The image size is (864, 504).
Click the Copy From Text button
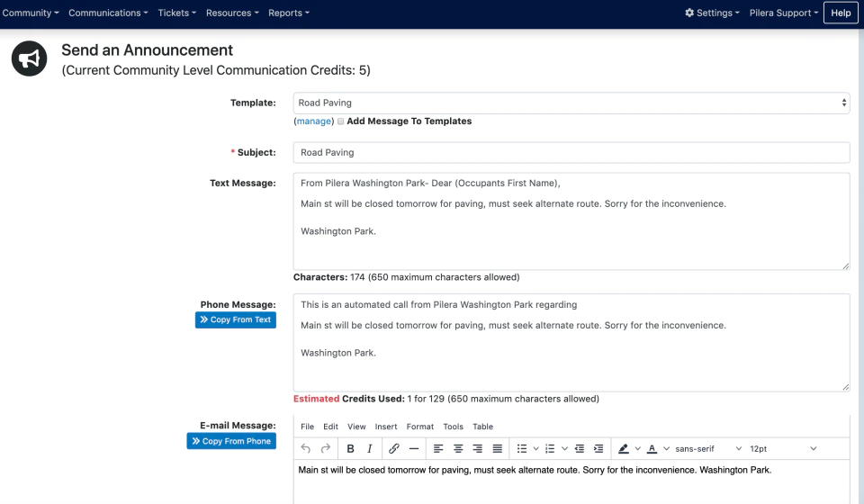pos(235,320)
